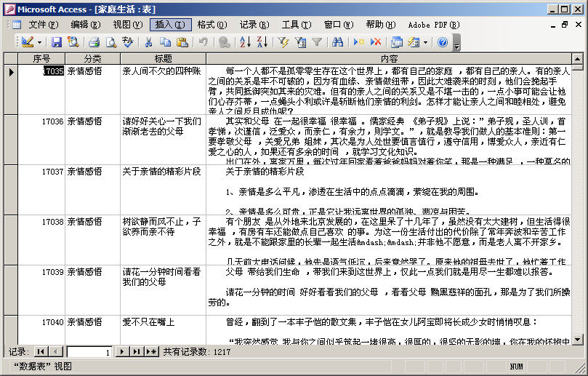Click the scrollbar down arrow
The width and height of the screenshot is (588, 376).
577,340
